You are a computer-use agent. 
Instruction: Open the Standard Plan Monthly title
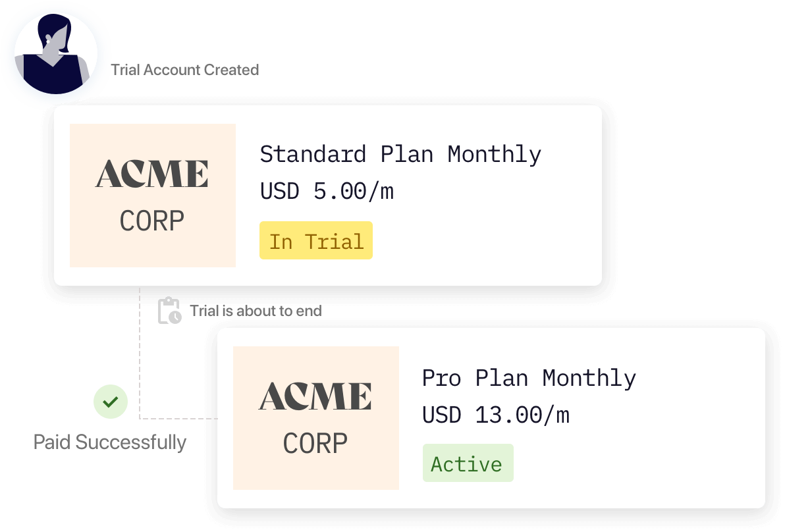tap(400, 155)
